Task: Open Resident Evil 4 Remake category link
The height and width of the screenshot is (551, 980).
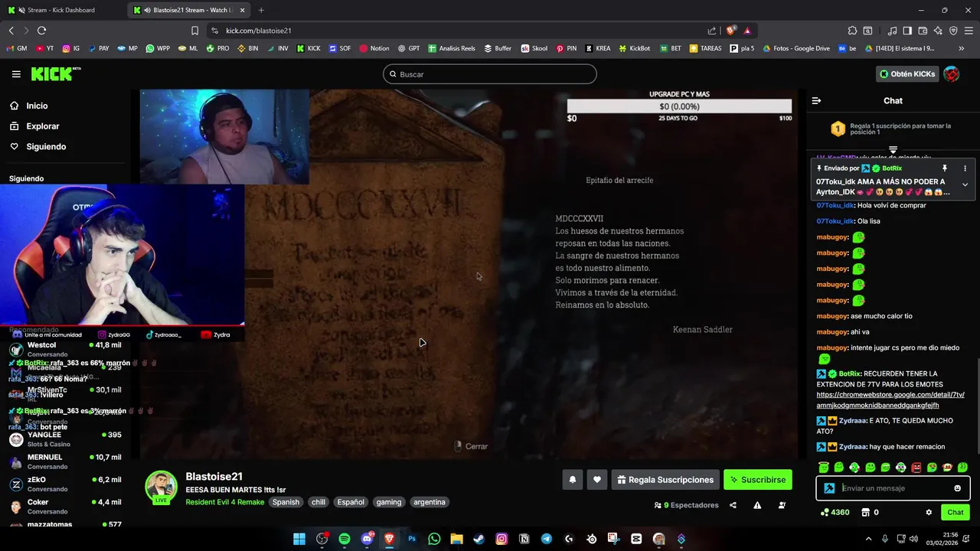Action: 224,502
